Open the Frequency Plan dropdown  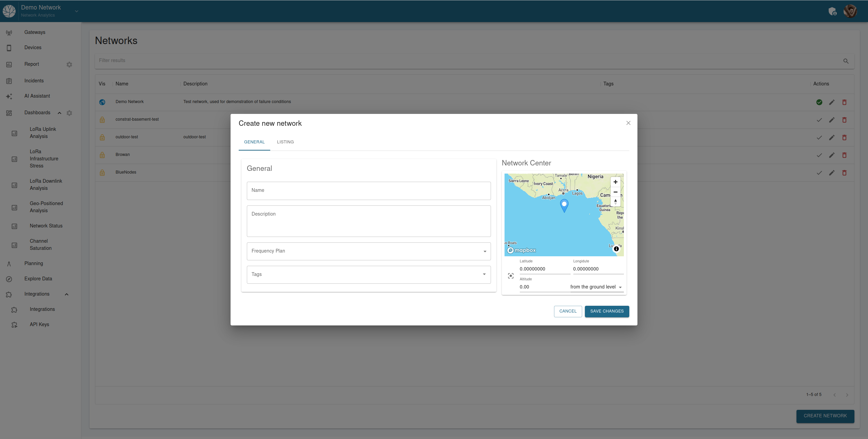coord(369,251)
